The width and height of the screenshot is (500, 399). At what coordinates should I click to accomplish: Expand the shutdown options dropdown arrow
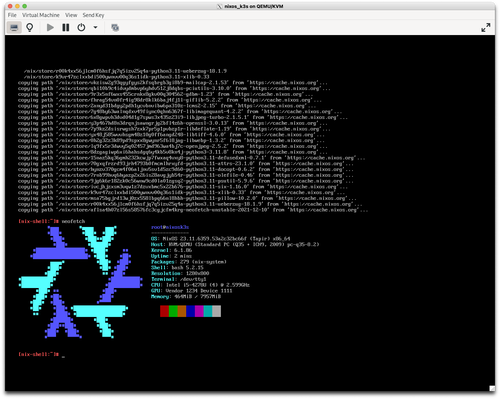(95, 28)
